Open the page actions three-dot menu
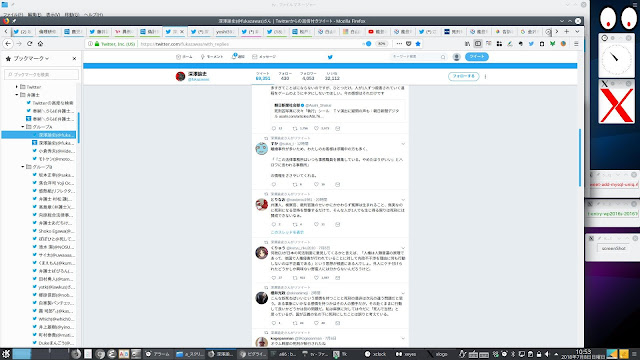640x360 pixels. 399,44
